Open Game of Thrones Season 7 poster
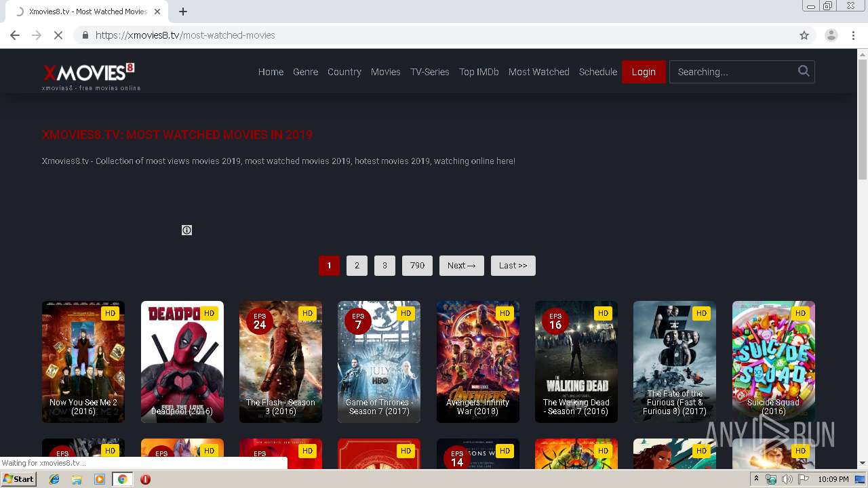 (x=379, y=362)
